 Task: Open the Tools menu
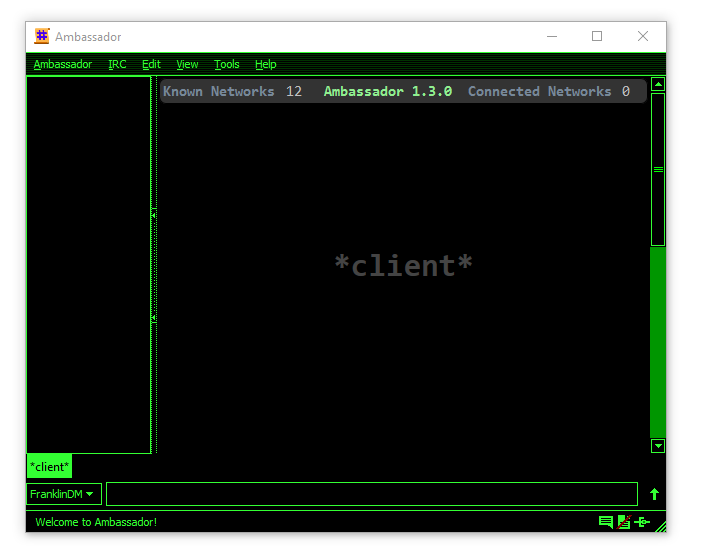click(x=226, y=64)
